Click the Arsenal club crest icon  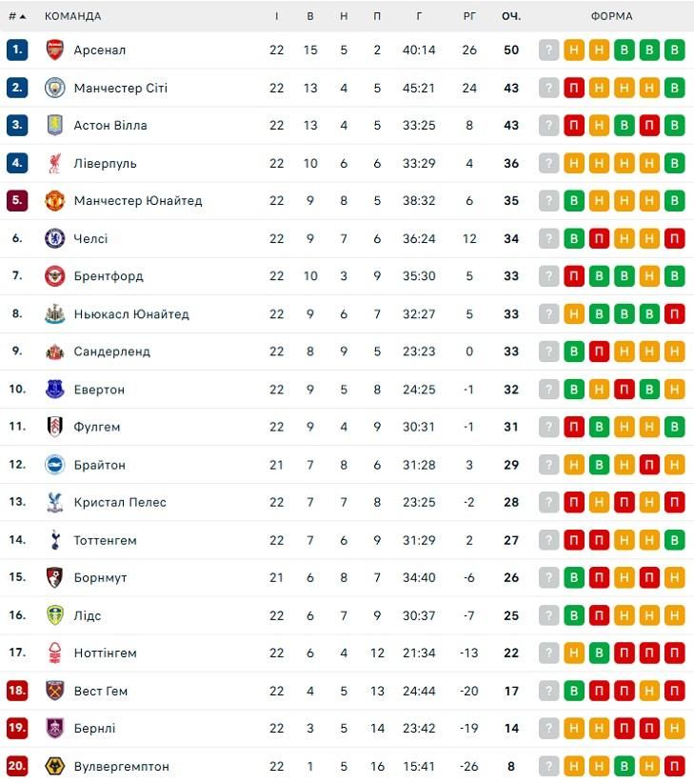pos(54,50)
